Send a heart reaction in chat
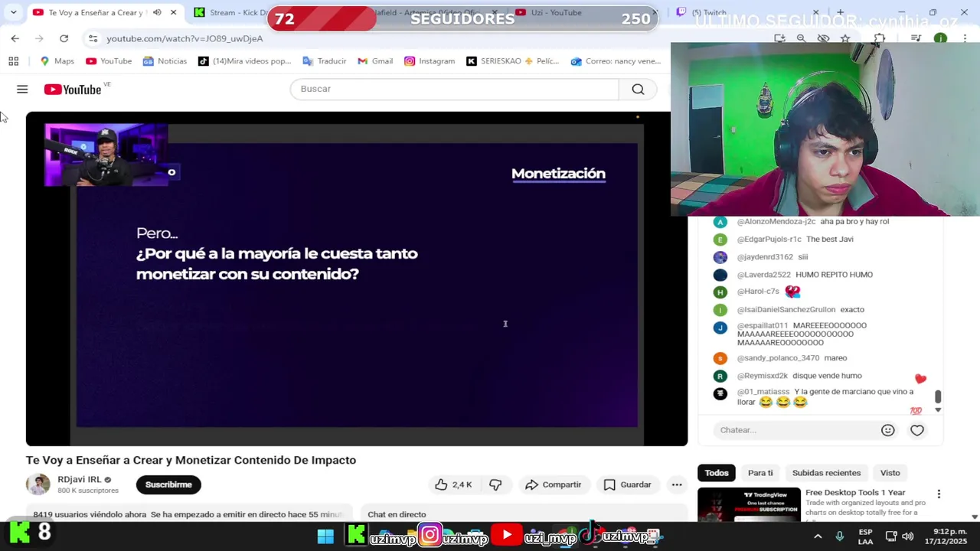980x551 pixels. pyautogui.click(x=916, y=430)
